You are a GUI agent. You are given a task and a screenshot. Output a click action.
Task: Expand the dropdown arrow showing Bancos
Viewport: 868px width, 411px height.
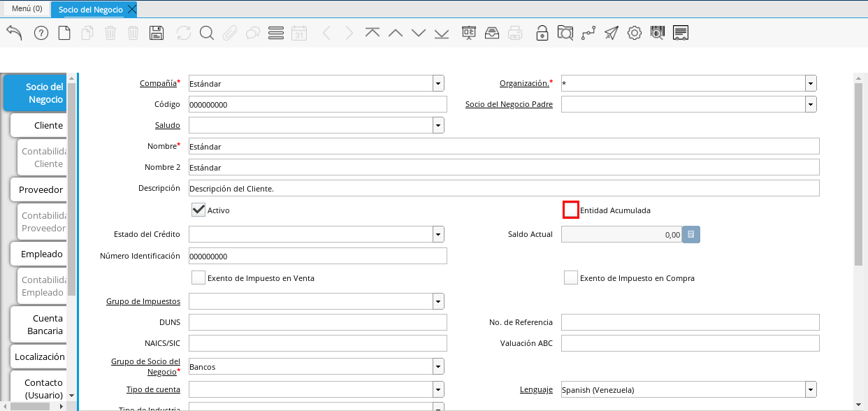pyautogui.click(x=438, y=366)
